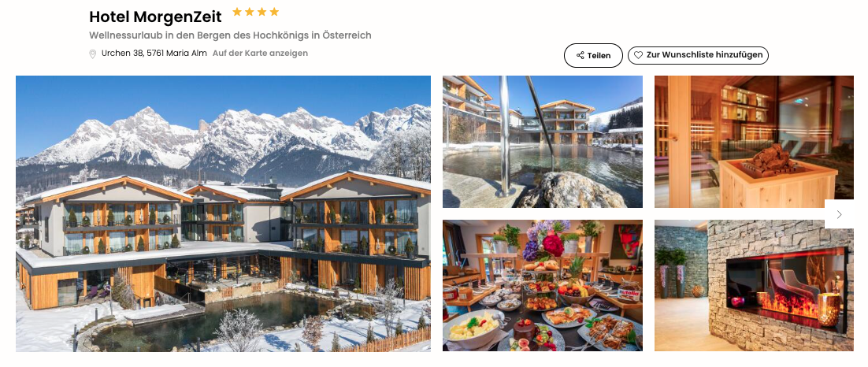Viewport: 868px width, 367px height.
Task: Click the fourth gold rating star
Action: click(x=274, y=12)
